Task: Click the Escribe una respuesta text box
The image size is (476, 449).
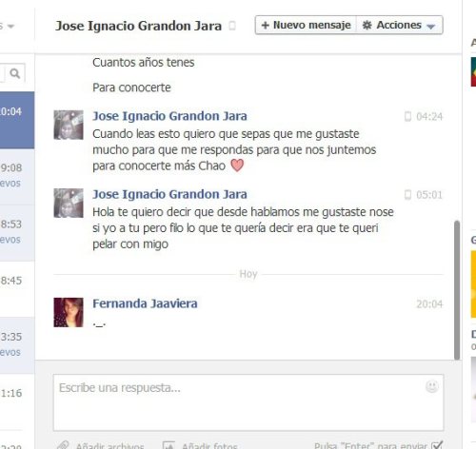Action: point(248,402)
